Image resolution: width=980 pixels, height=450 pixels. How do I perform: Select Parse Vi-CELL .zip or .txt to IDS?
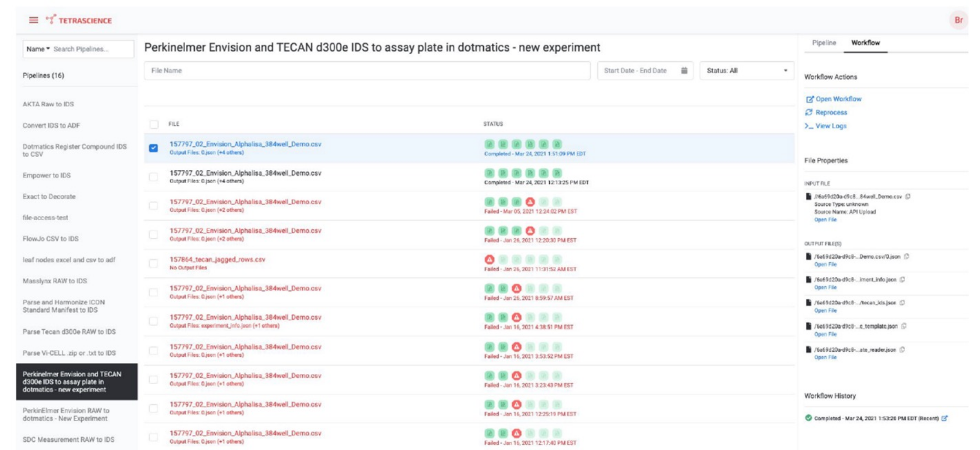(69, 352)
